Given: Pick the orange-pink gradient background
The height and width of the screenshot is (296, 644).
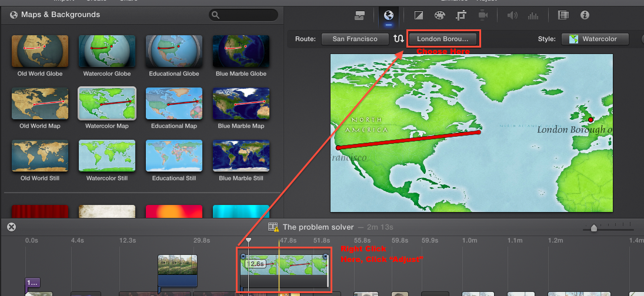Looking at the screenshot, I should point(174,211).
